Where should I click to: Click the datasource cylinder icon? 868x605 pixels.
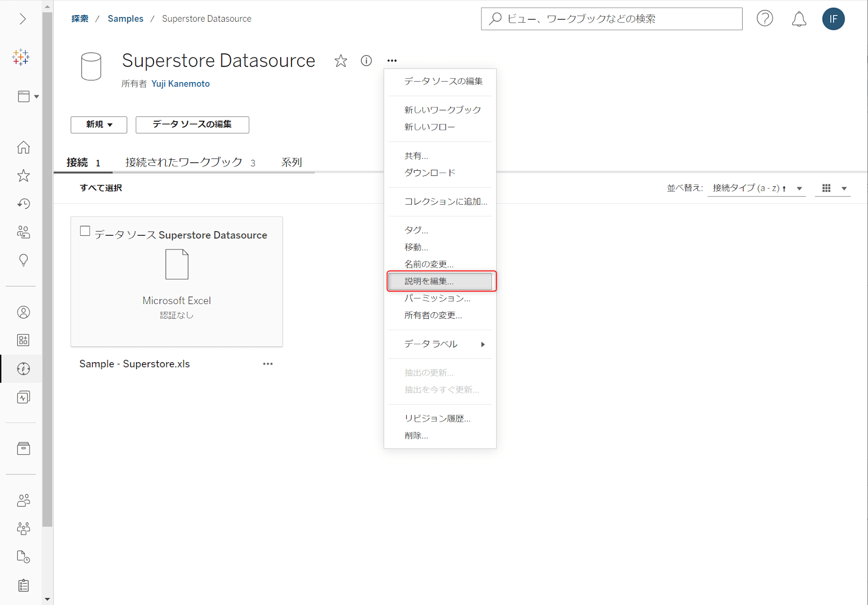(x=91, y=66)
